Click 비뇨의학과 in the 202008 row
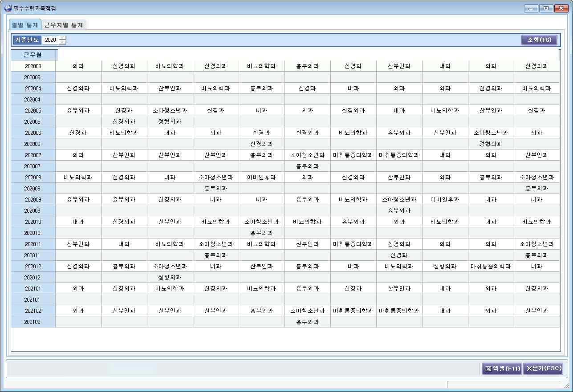This screenshot has height=392, width=573. pos(78,177)
